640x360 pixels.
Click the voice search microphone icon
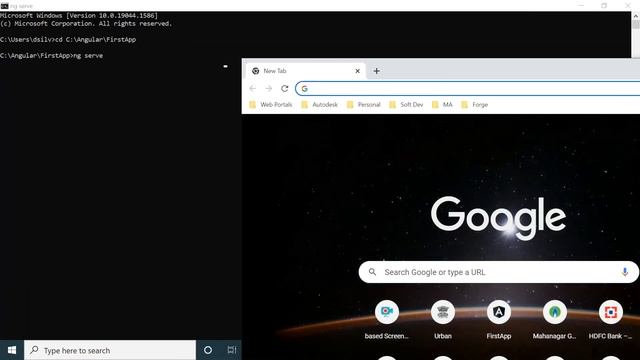[x=624, y=272]
